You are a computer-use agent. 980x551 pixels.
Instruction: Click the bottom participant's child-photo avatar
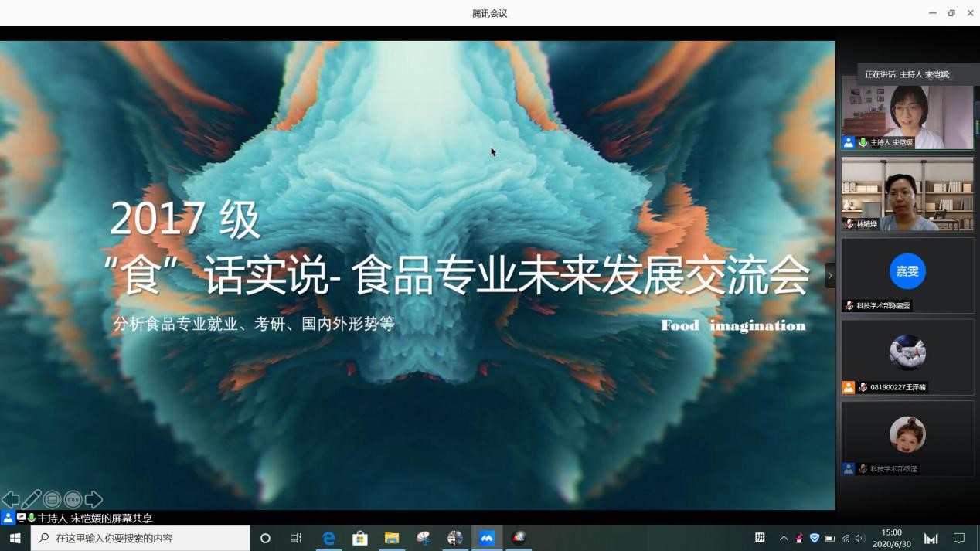[907, 434]
